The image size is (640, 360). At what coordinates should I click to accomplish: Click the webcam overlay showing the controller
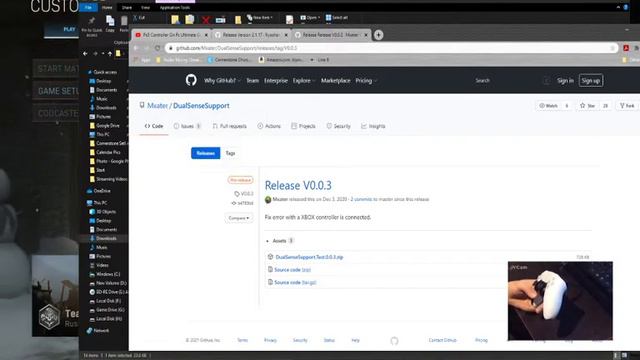[560, 301]
